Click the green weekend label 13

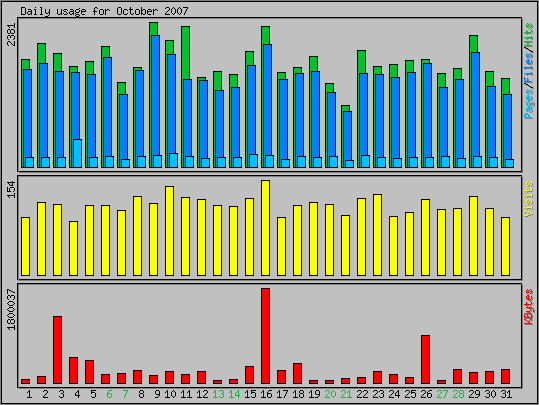[x=218, y=394]
